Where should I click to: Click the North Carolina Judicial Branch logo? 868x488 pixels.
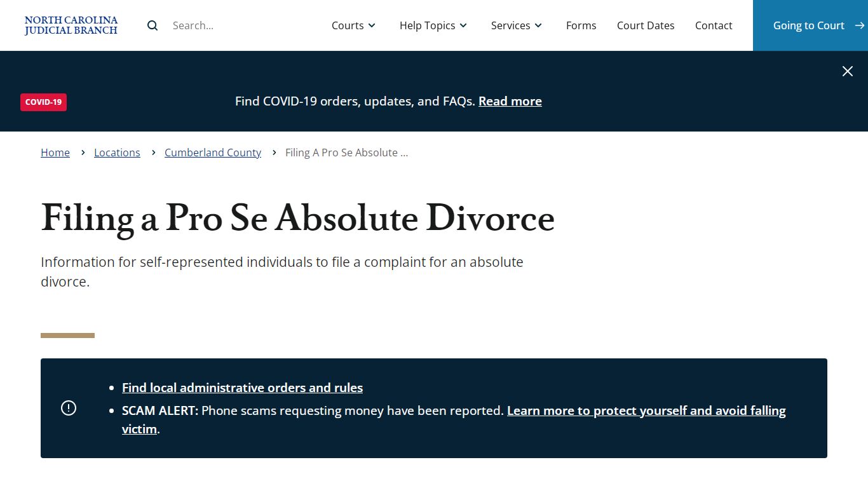coord(71,25)
